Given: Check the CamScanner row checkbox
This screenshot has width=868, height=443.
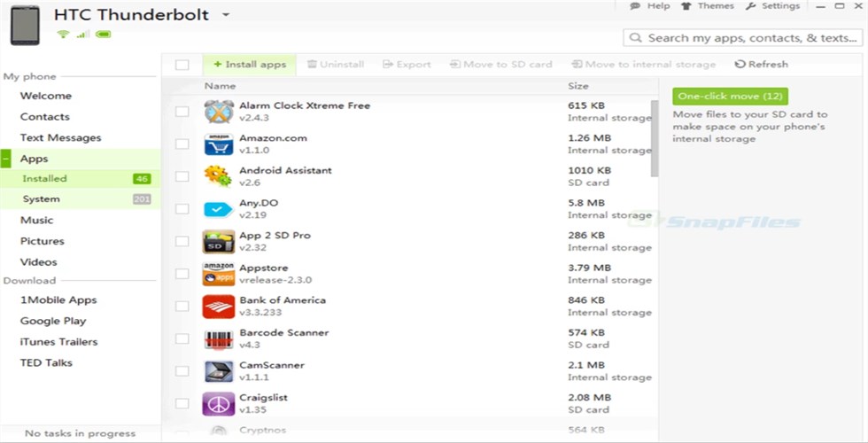Looking at the screenshot, I should (x=182, y=371).
